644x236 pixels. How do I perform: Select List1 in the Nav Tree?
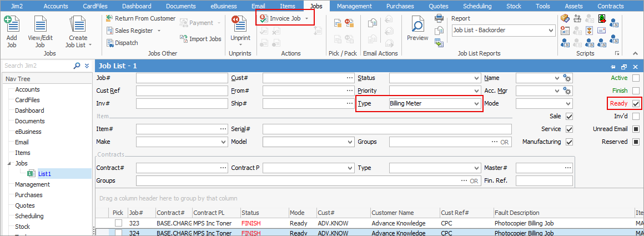44,174
